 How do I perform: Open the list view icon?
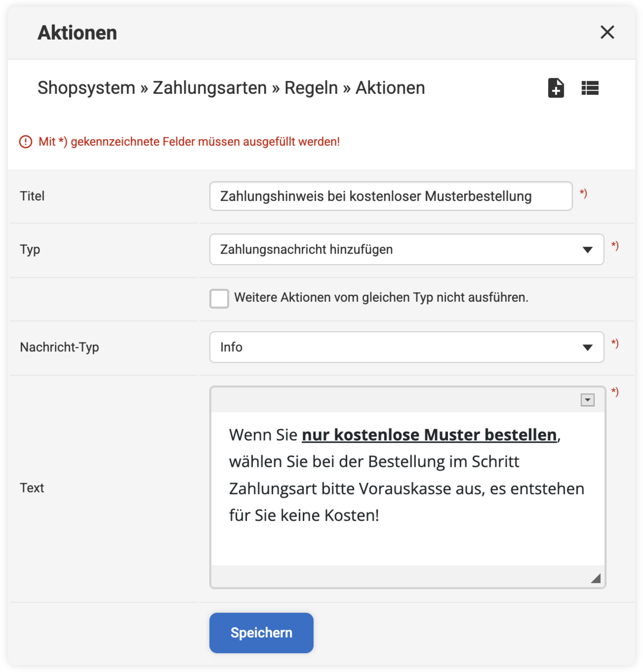pyautogui.click(x=590, y=88)
